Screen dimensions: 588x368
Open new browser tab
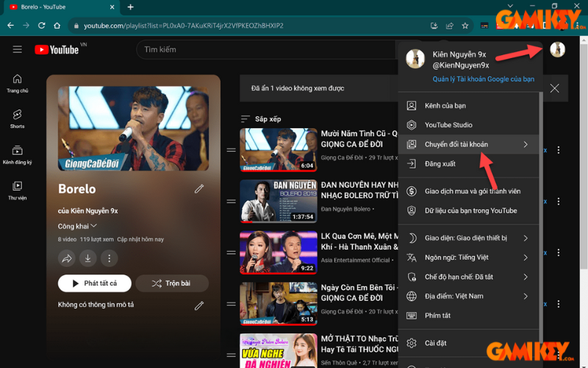(x=131, y=7)
